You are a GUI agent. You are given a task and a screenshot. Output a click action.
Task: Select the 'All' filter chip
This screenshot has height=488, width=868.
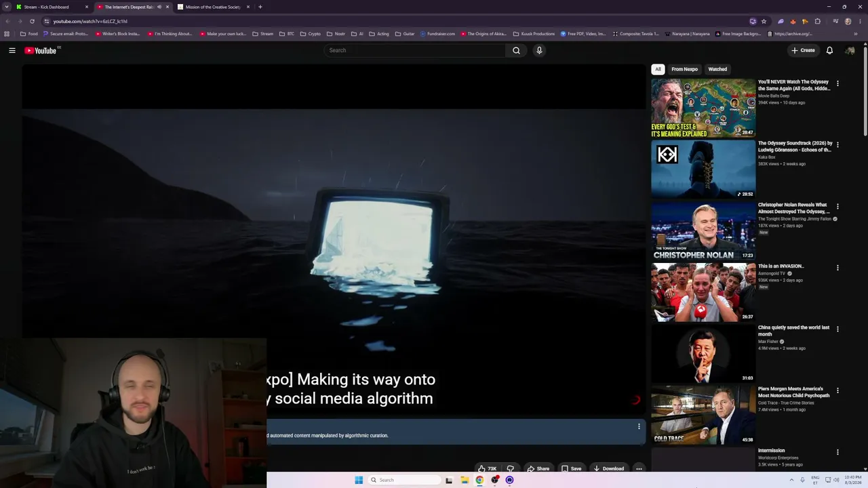coord(658,69)
